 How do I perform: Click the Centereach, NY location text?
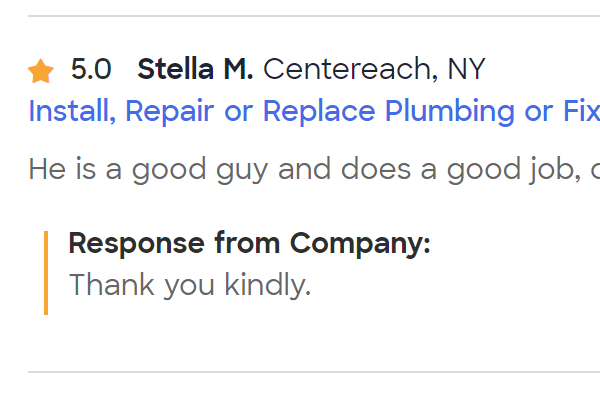[x=374, y=70]
